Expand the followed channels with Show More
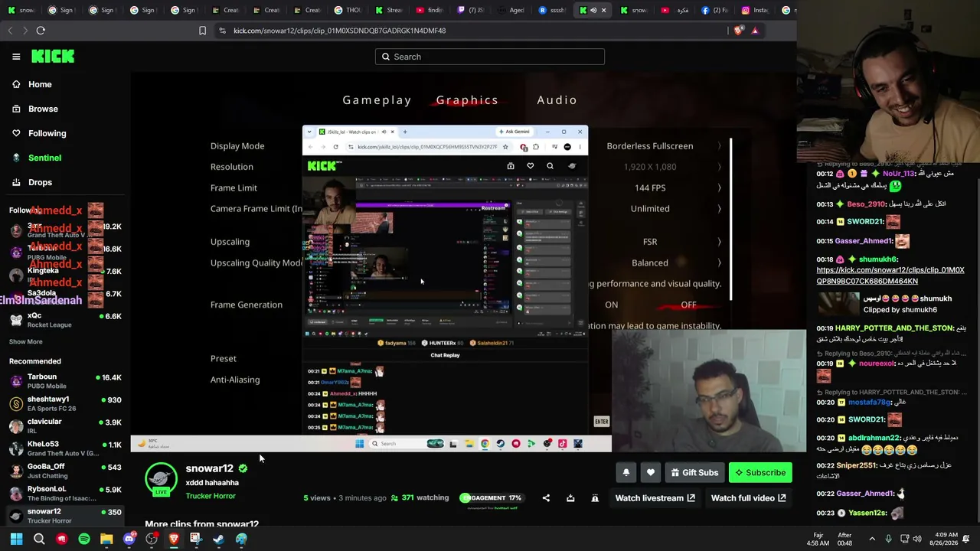The height and width of the screenshot is (551, 980). [26, 341]
